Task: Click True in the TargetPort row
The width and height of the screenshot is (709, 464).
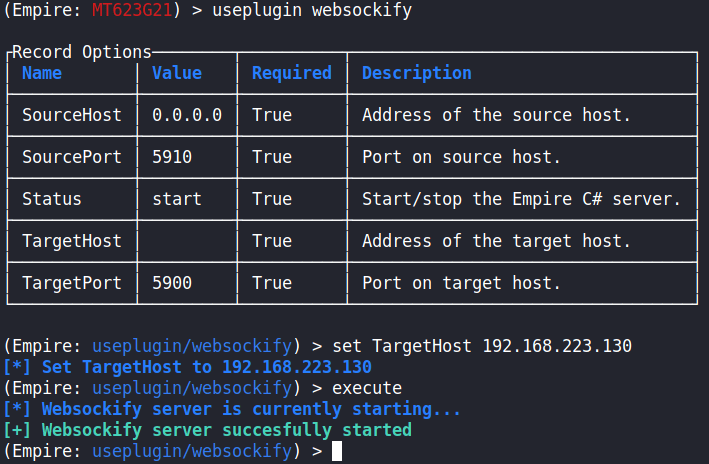Action: pyautogui.click(x=272, y=283)
